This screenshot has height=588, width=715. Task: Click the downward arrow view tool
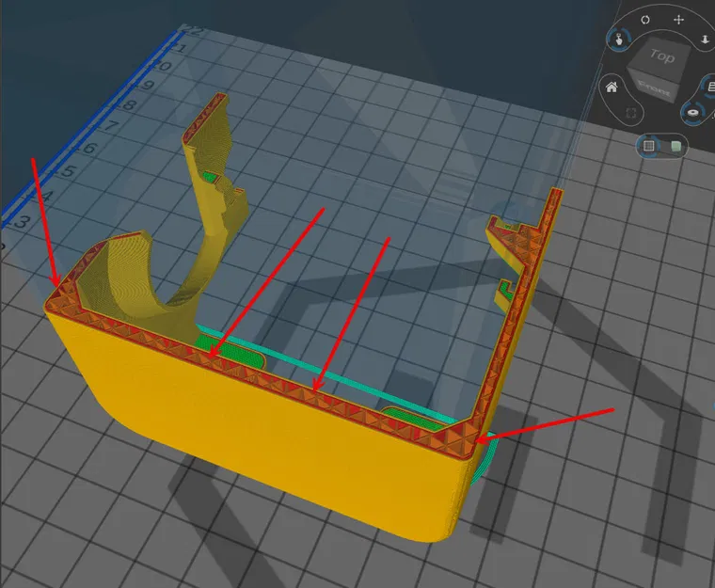point(705,40)
